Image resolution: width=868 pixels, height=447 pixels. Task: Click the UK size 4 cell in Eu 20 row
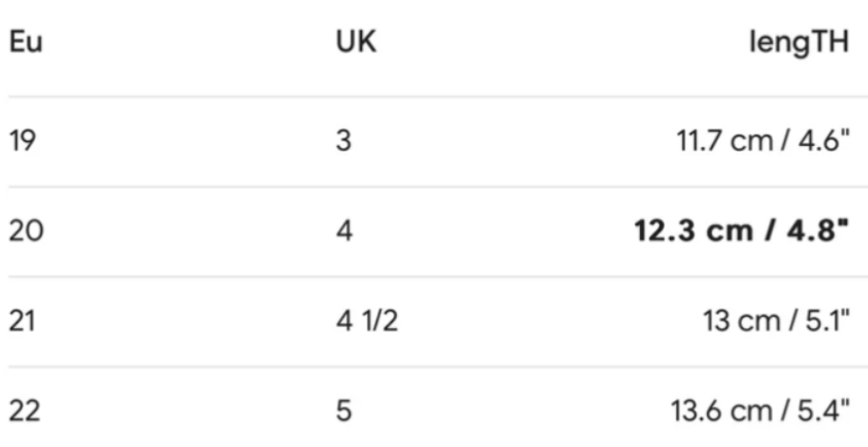tap(344, 231)
